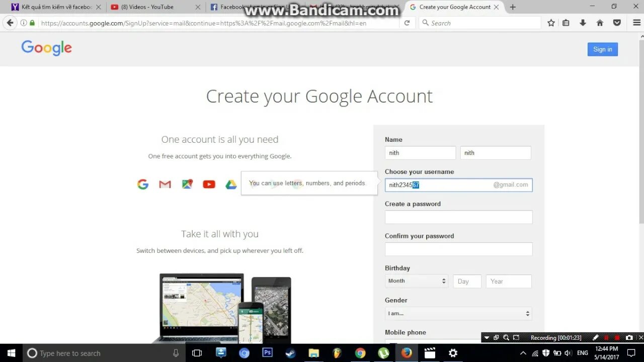Click the birthday Year field
This screenshot has height=362, width=644.
coord(509,282)
